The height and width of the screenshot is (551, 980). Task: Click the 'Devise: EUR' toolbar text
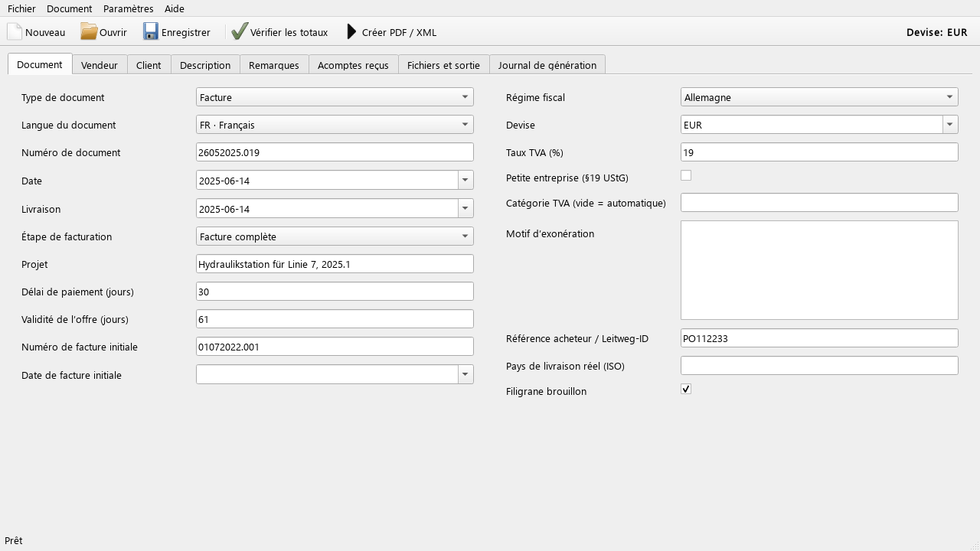point(936,32)
